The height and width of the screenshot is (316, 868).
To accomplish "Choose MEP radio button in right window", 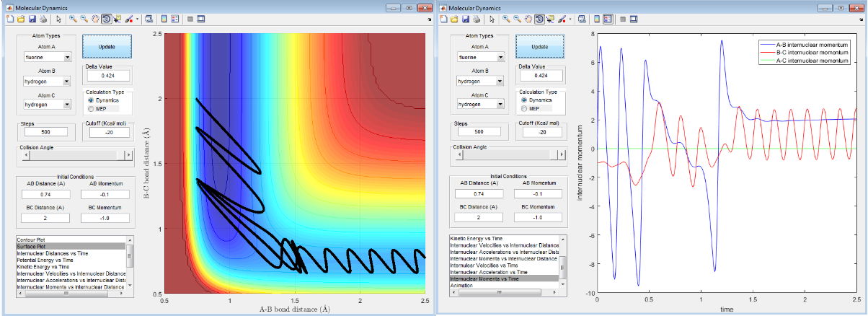I will click(x=526, y=108).
